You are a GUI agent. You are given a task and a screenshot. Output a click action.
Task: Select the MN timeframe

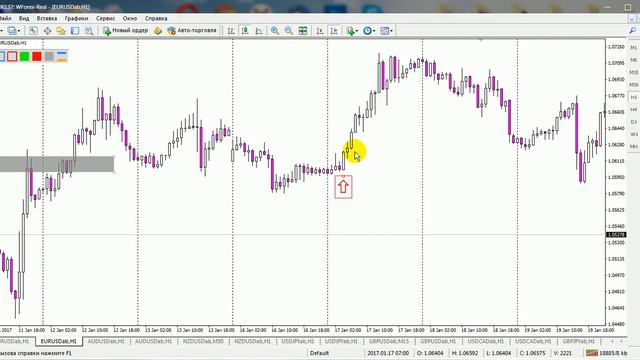pyautogui.click(x=633, y=146)
